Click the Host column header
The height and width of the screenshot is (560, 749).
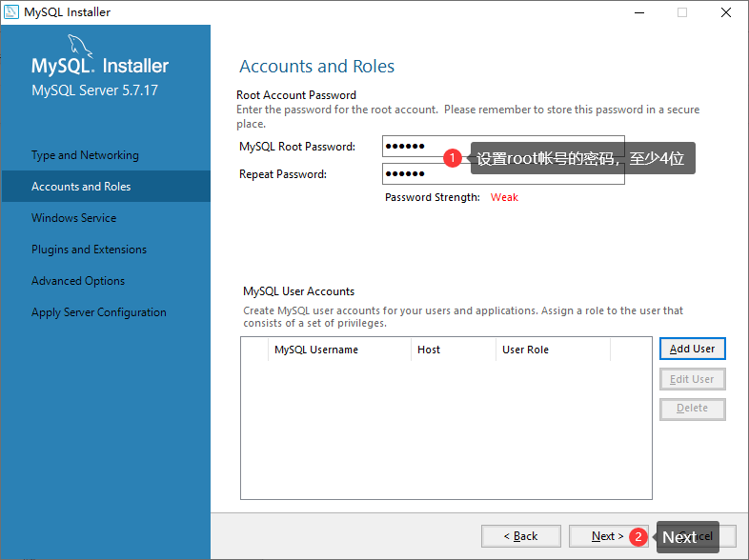point(454,350)
